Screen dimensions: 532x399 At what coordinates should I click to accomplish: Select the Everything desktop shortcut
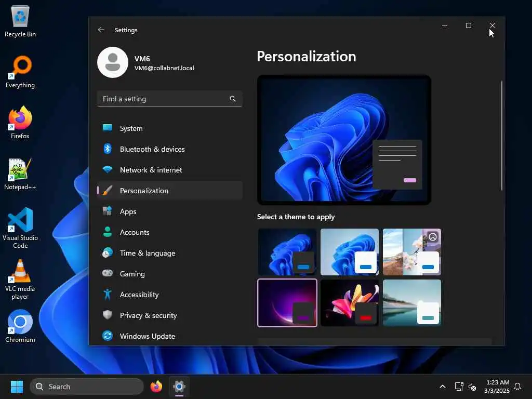[x=20, y=72]
